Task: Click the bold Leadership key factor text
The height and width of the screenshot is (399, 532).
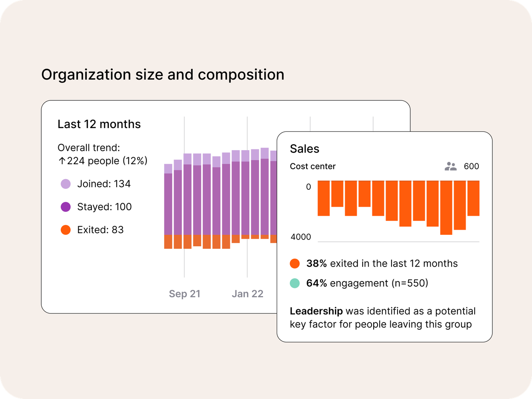Action: coord(316,311)
